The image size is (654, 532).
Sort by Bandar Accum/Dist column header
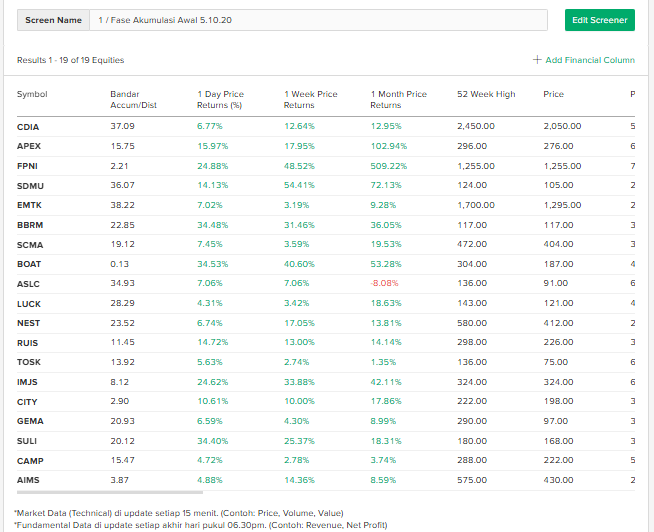pyautogui.click(x=133, y=99)
